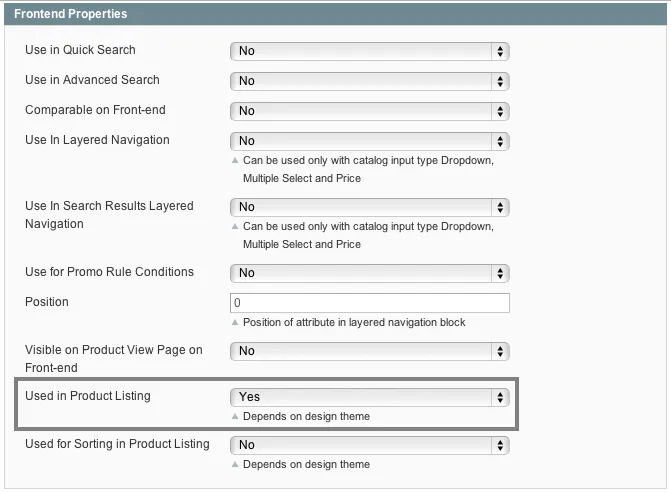Expand Use In Search Results Layered Navigation select
The width and height of the screenshot is (671, 493).
coord(369,207)
